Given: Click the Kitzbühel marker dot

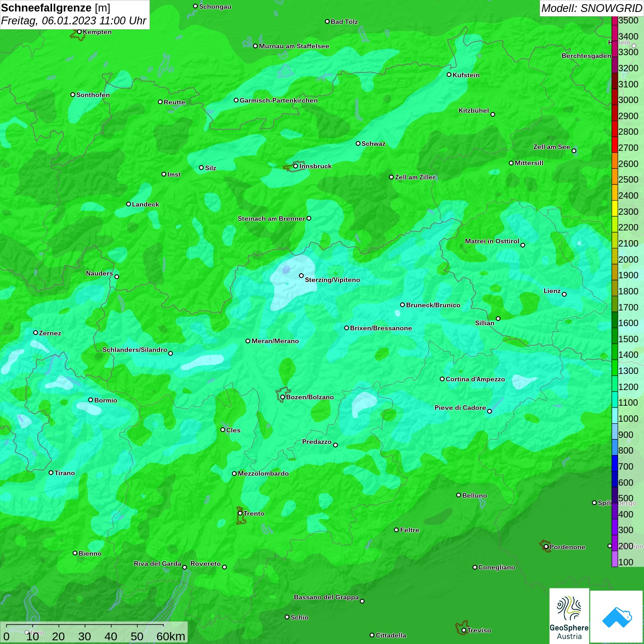Looking at the screenshot, I should (x=493, y=115).
